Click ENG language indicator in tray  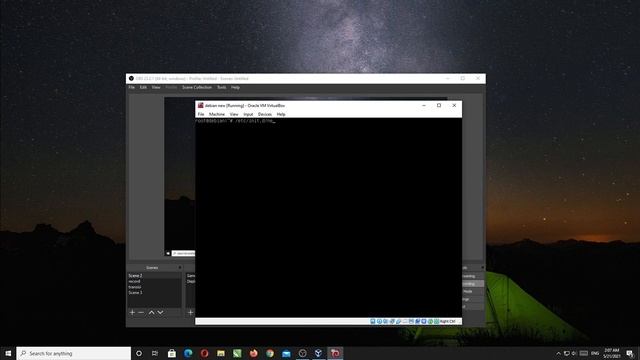[x=595, y=353]
